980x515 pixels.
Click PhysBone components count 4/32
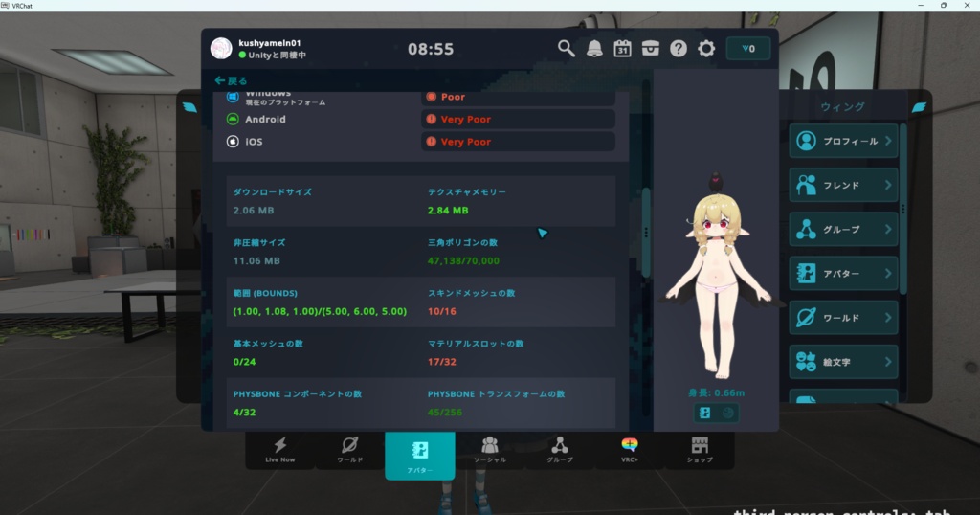[x=244, y=413]
